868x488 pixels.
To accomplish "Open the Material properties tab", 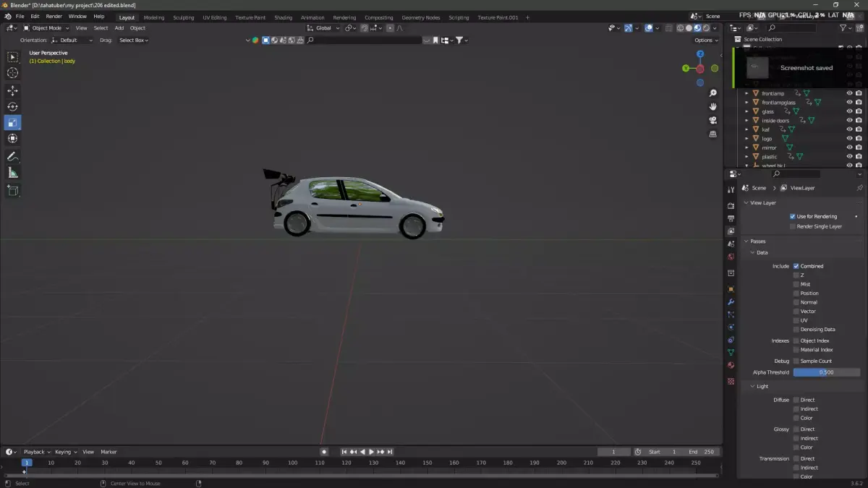I will [731, 365].
